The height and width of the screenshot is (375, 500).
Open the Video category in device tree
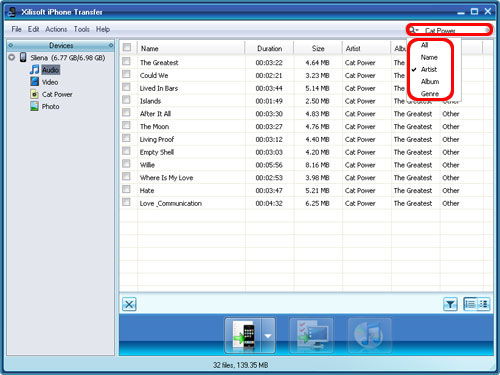50,82
